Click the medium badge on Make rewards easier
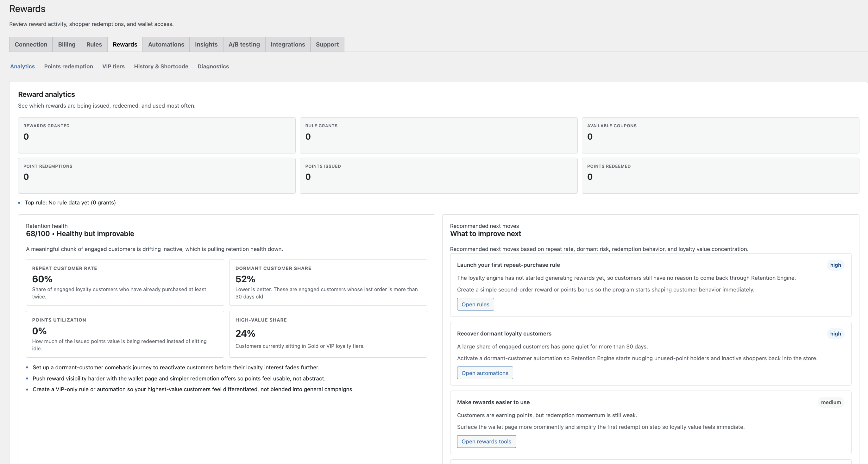This screenshot has width=868, height=464. tap(831, 402)
